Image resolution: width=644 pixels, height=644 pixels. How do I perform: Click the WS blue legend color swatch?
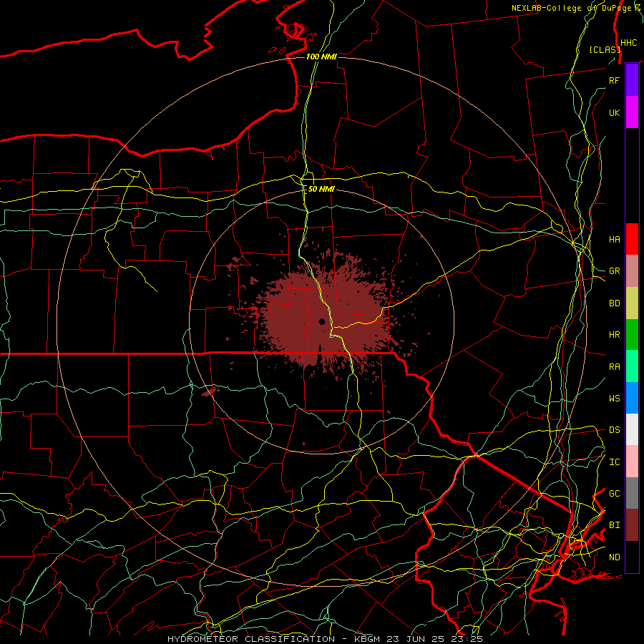click(x=632, y=398)
